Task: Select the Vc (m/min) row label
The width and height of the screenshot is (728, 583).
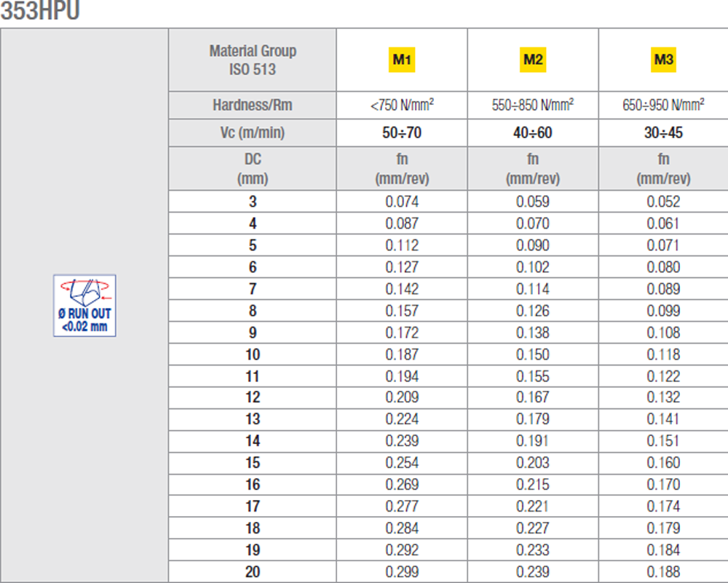Action: [253, 132]
